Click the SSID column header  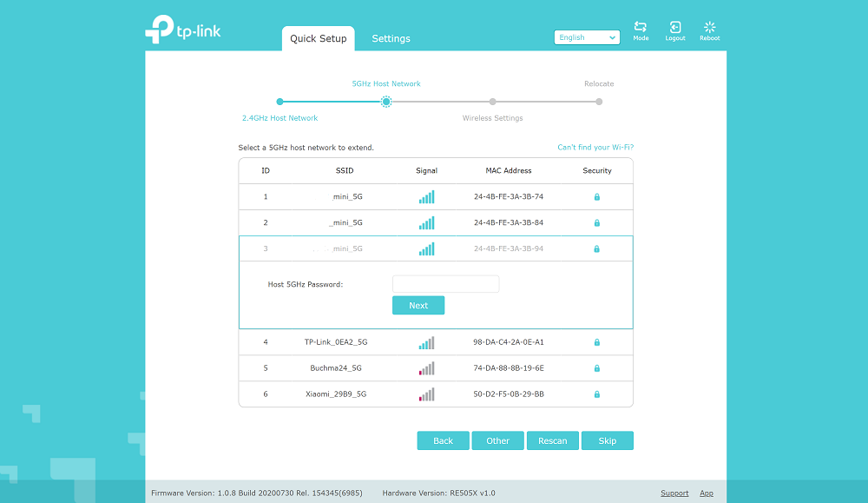pos(345,170)
